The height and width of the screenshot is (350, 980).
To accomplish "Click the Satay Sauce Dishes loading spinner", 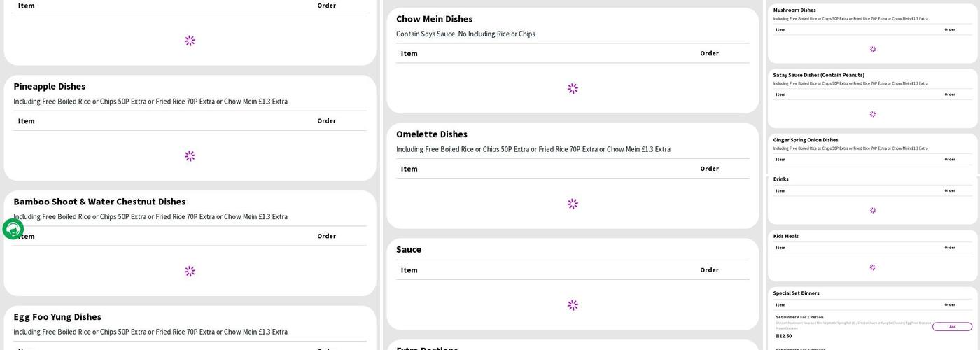I will coord(872,114).
